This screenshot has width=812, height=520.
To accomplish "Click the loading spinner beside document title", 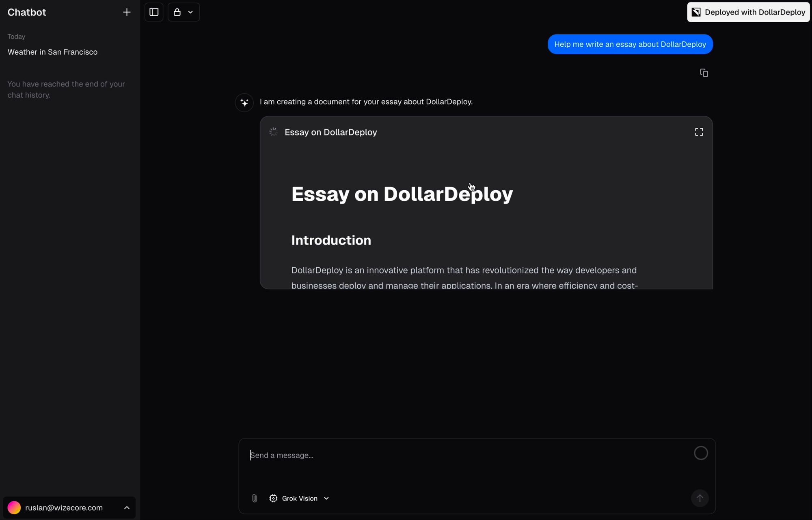I will pos(273,132).
